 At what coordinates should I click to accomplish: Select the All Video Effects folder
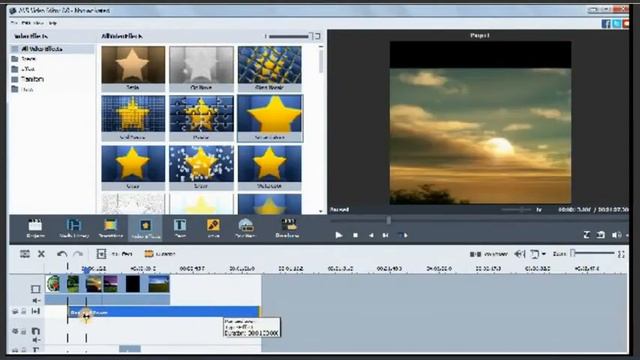click(52, 49)
